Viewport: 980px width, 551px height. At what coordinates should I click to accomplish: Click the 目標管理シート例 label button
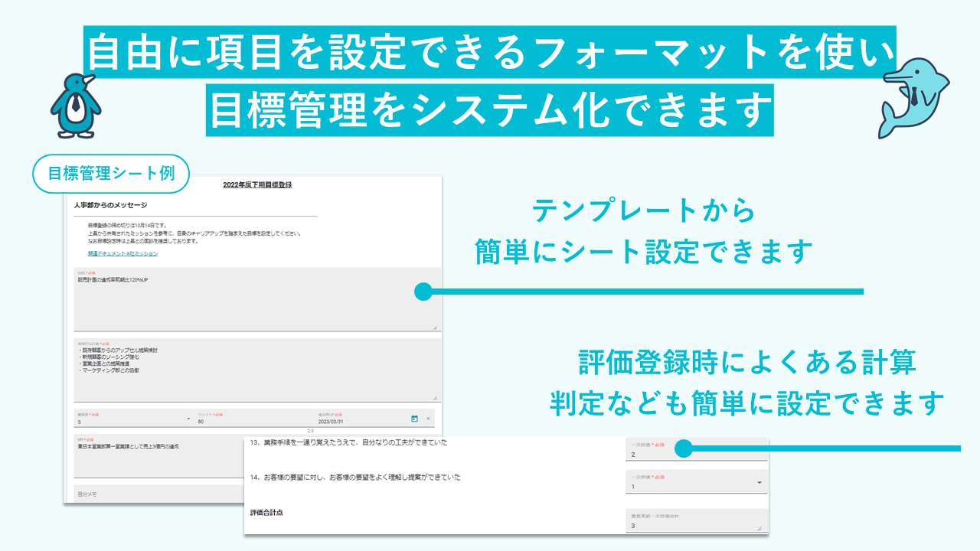pos(112,173)
